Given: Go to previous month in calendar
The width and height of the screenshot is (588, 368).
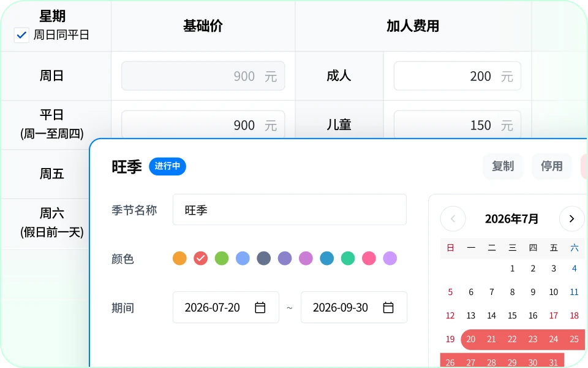Looking at the screenshot, I should pyautogui.click(x=453, y=218).
